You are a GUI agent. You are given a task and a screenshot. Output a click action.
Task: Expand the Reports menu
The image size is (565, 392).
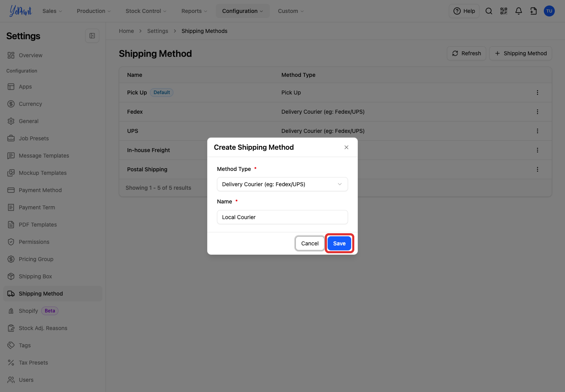[194, 11]
